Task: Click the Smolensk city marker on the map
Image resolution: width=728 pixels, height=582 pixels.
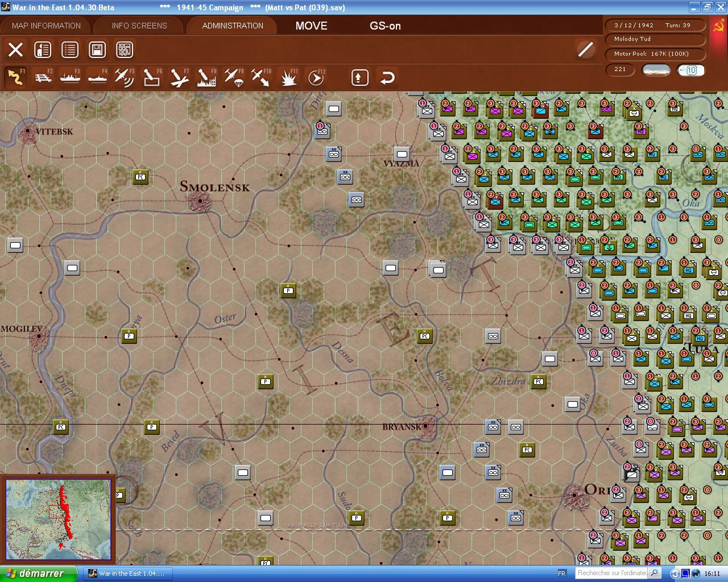Action: (200, 201)
